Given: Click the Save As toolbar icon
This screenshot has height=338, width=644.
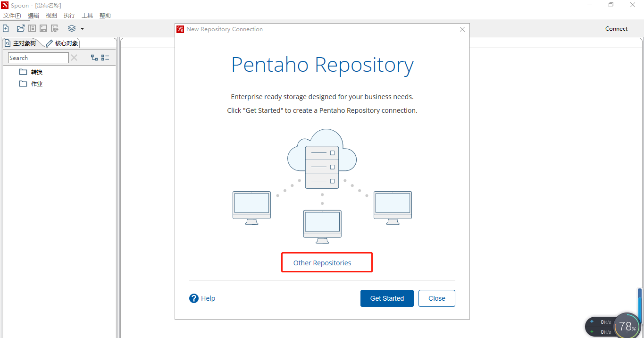Looking at the screenshot, I should coord(55,28).
